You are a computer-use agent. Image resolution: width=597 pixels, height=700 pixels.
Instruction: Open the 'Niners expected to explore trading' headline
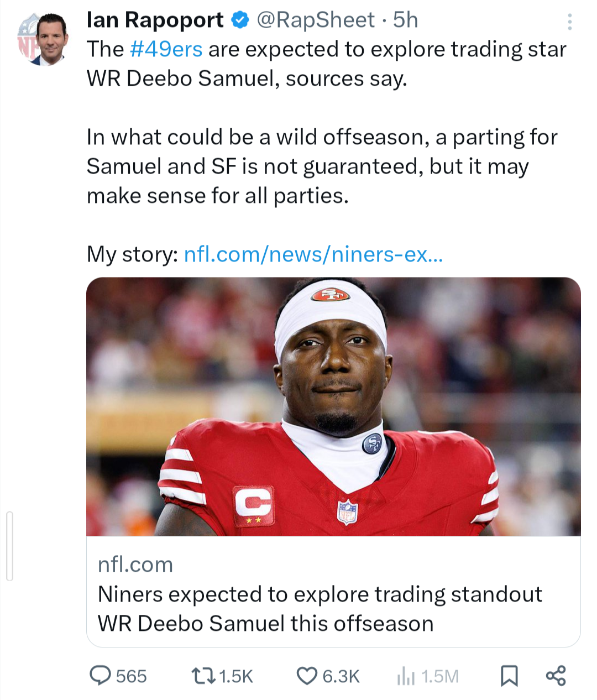[x=320, y=609]
